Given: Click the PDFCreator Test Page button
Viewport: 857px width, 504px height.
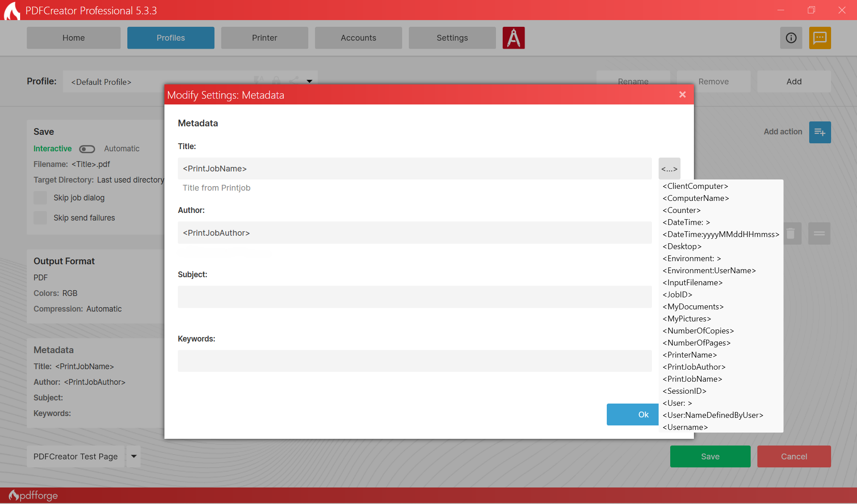Looking at the screenshot, I should tap(76, 456).
